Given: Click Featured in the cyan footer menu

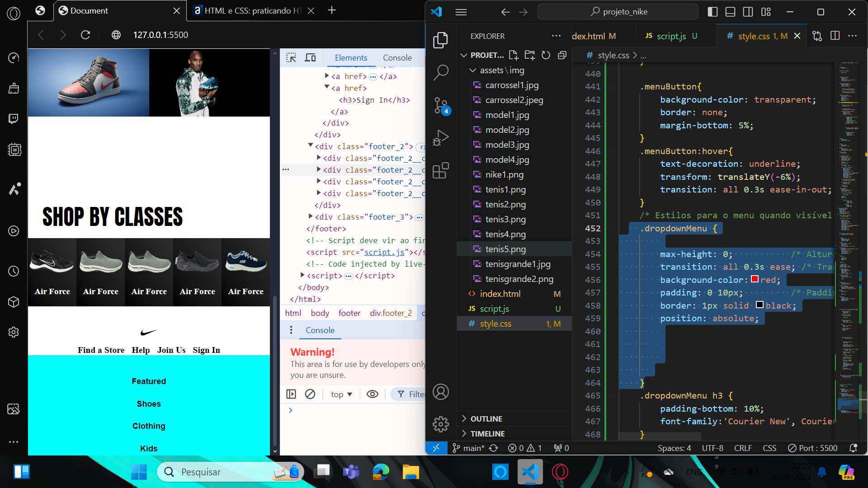Looking at the screenshot, I should point(149,381).
